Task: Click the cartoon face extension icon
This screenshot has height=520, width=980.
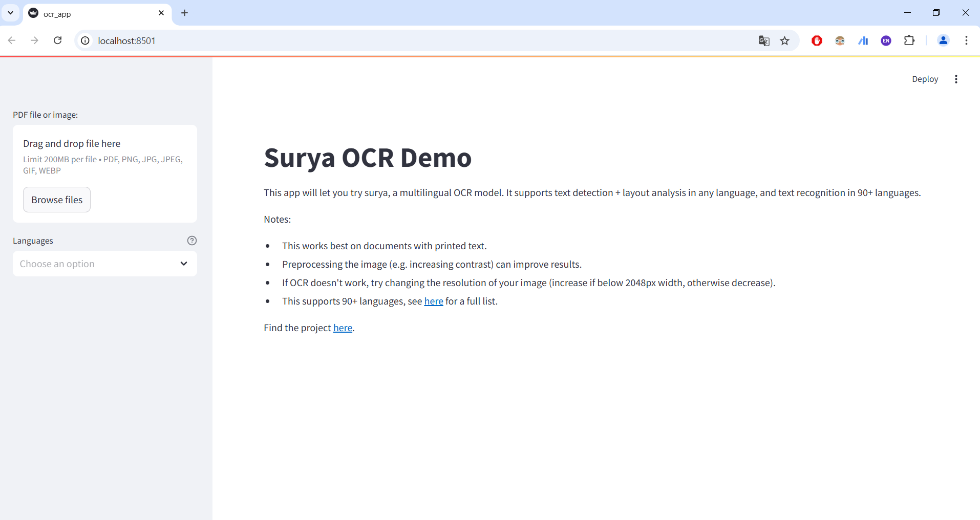Action: point(840,40)
